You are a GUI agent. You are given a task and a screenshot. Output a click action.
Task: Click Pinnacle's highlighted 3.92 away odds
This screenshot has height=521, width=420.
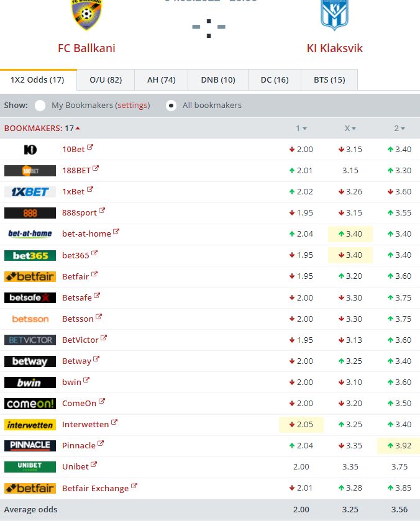pos(399,446)
